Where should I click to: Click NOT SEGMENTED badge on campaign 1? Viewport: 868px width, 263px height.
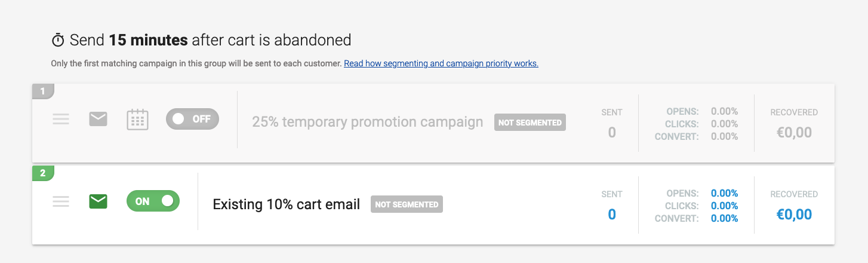tap(530, 123)
